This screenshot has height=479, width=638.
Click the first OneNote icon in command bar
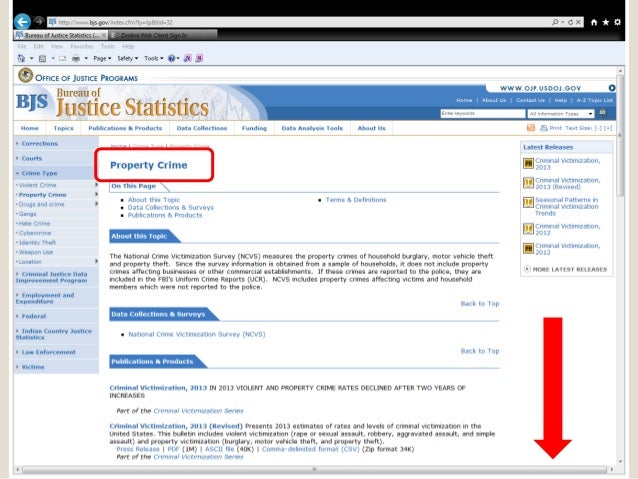pos(187,58)
